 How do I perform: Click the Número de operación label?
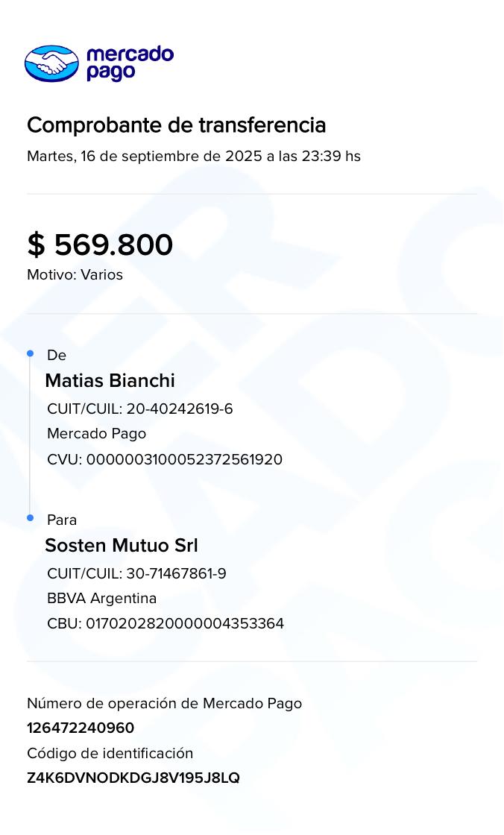(x=164, y=703)
